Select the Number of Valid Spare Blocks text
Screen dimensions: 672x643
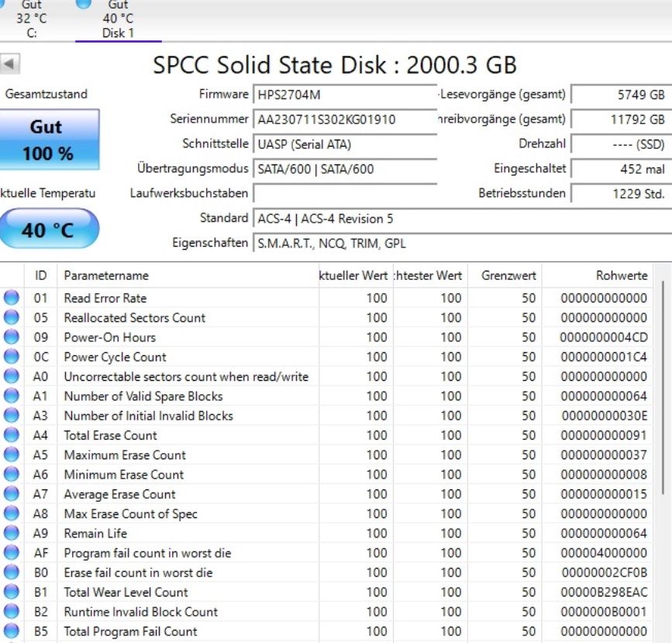pyautogui.click(x=143, y=396)
